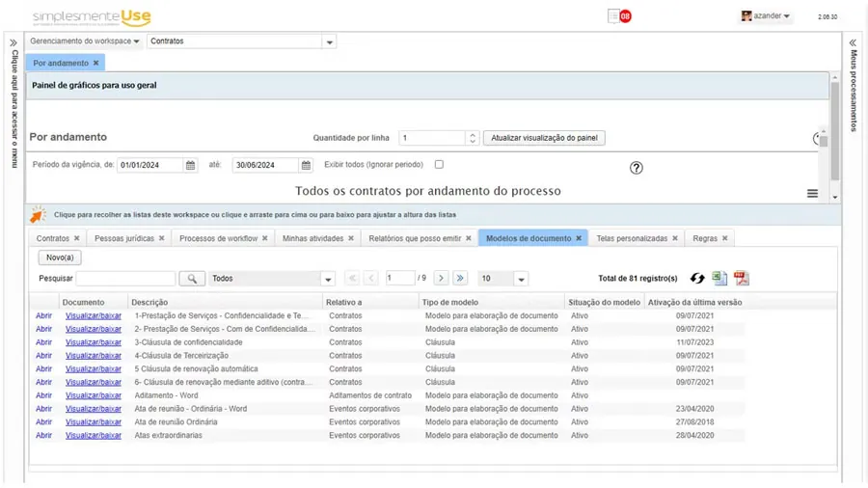Viewport: 868px width, 488px height.
Task: Click the panel vertical scrollbar
Action: [835, 130]
